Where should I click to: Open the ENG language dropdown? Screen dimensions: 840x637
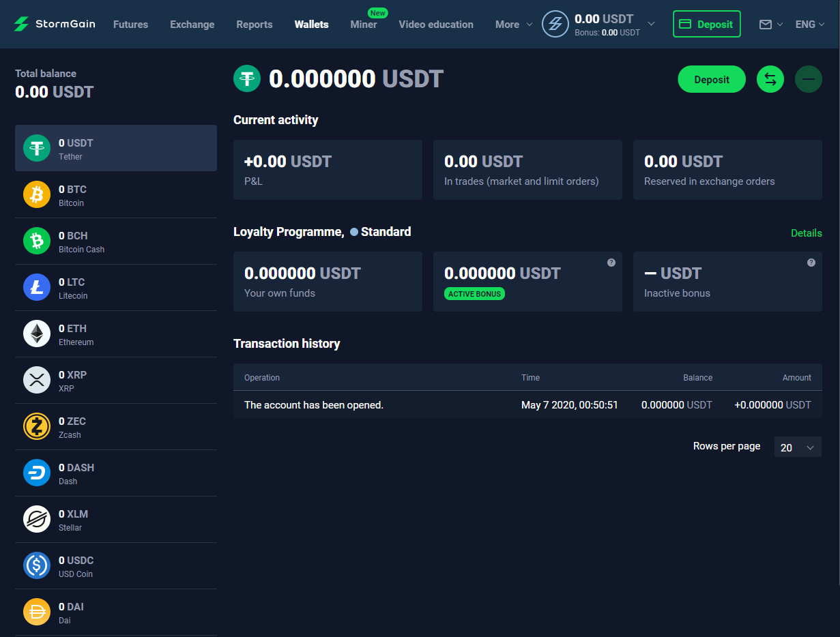tap(810, 25)
